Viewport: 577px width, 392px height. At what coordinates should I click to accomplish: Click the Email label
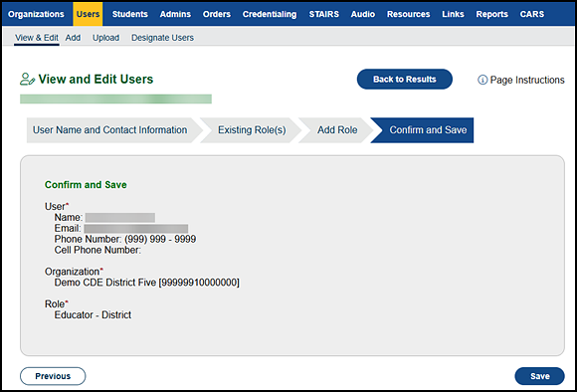(x=68, y=228)
